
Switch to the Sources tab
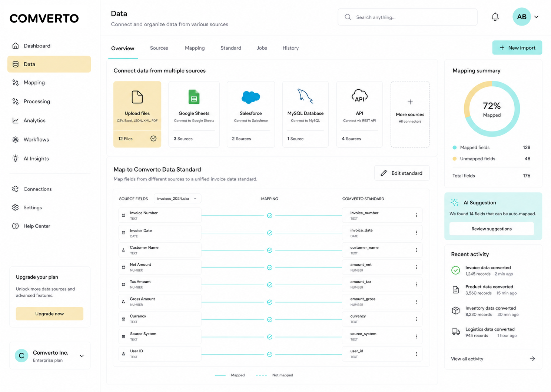pos(159,48)
